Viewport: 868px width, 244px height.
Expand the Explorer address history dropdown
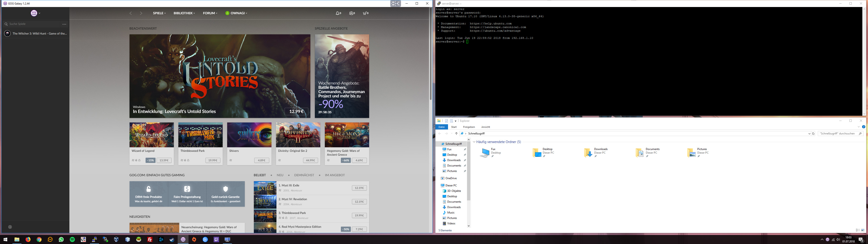pos(809,134)
